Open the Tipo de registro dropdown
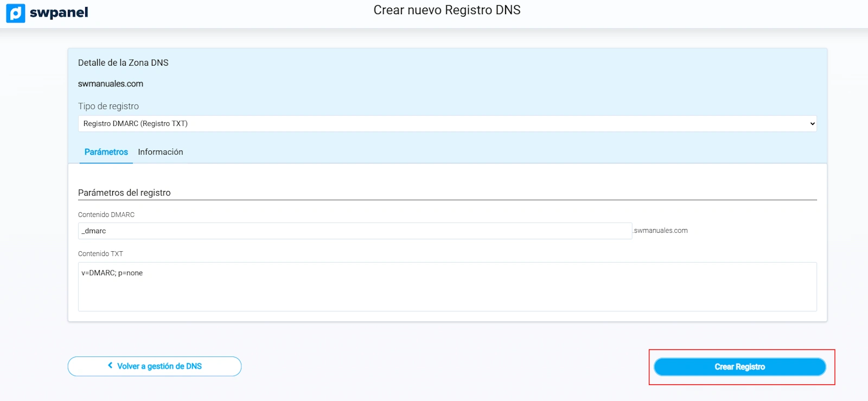The image size is (868, 401). click(446, 124)
